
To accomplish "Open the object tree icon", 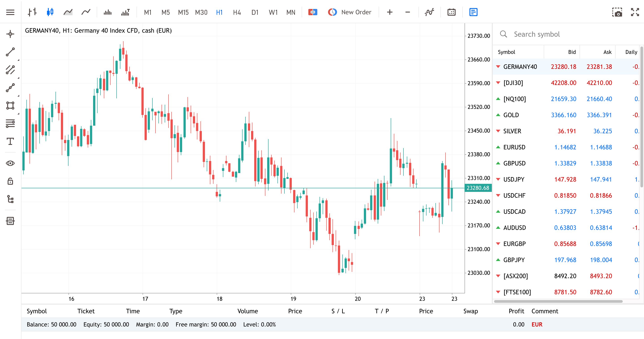I will 10,199.
